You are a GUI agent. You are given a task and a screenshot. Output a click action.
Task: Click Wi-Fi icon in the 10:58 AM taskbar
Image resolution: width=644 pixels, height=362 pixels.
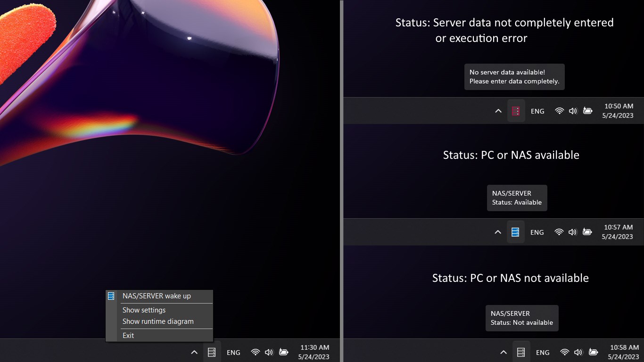tap(565, 352)
